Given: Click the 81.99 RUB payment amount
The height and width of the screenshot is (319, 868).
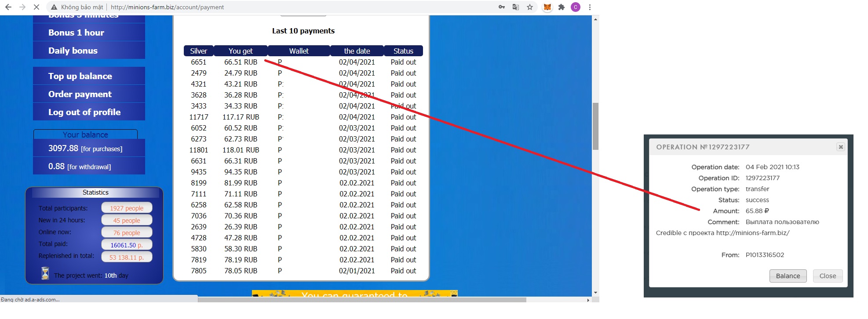Looking at the screenshot, I should 241,183.
